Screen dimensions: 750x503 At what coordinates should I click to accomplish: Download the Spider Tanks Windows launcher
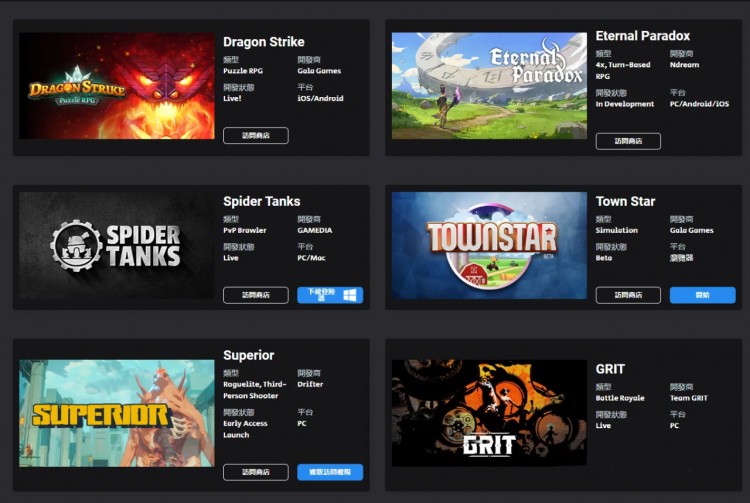point(330,295)
